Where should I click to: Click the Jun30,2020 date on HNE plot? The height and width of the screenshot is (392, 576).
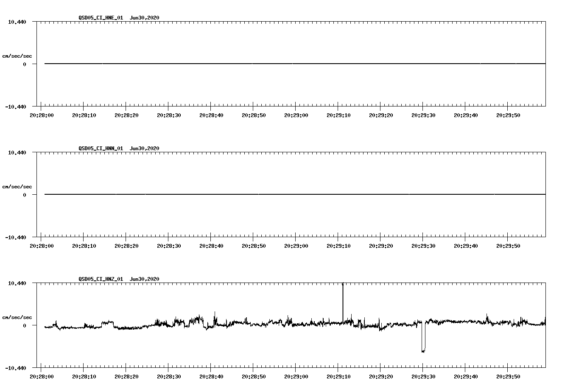coord(145,18)
